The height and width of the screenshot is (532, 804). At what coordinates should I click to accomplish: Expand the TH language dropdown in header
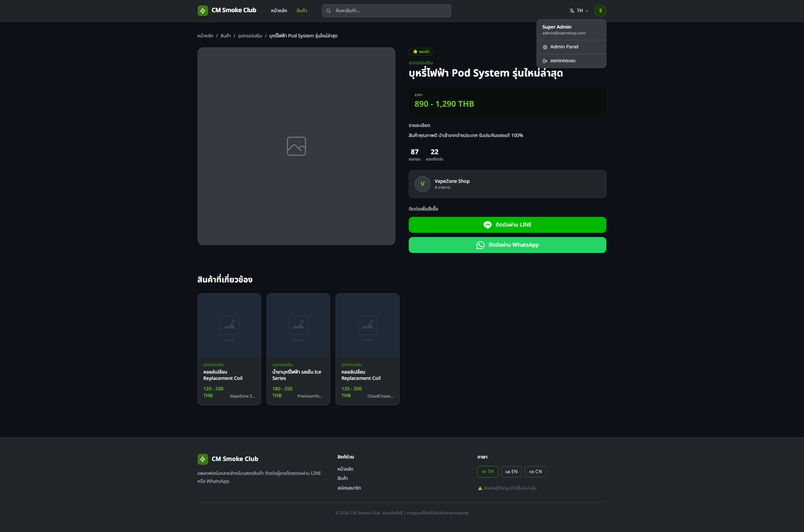[x=579, y=11]
